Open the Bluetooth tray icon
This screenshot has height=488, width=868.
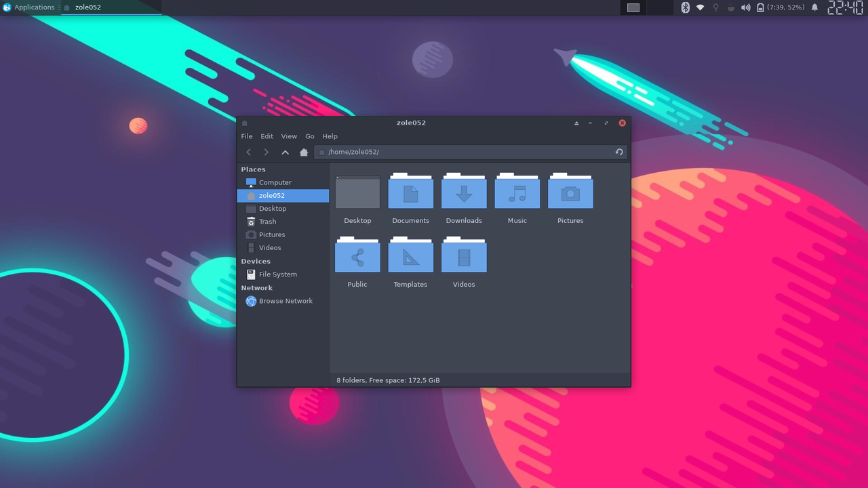click(x=685, y=7)
